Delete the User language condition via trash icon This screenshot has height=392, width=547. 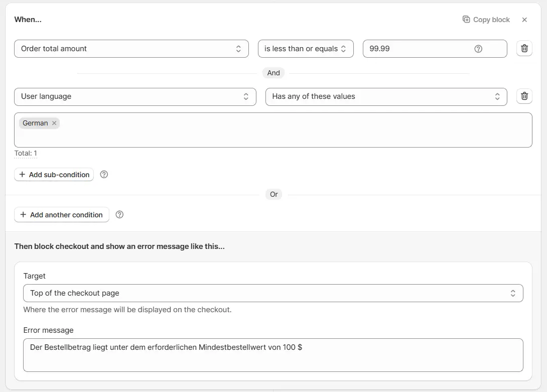(x=524, y=96)
